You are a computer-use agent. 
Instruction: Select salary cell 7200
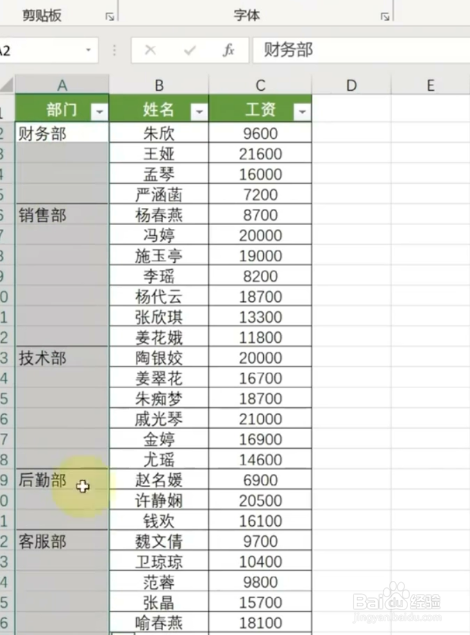[260, 194]
